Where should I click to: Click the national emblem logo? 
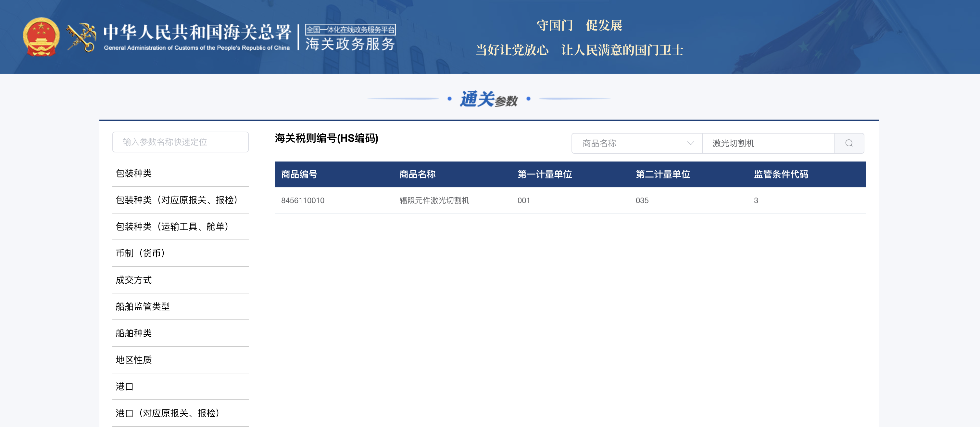click(41, 37)
